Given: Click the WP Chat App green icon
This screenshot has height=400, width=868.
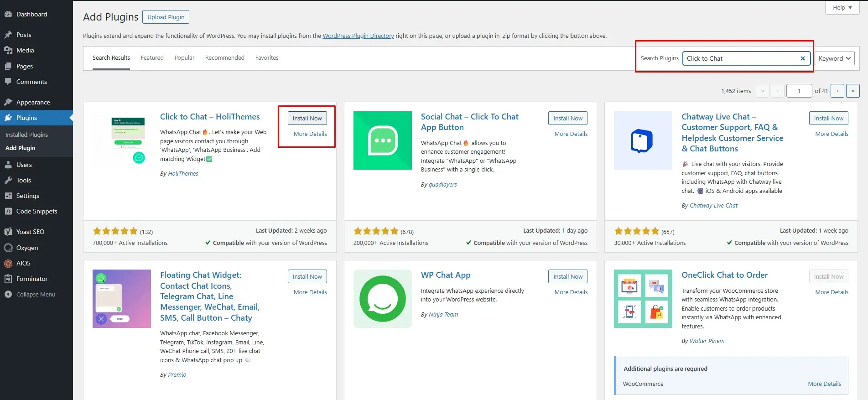Looking at the screenshot, I should [383, 299].
